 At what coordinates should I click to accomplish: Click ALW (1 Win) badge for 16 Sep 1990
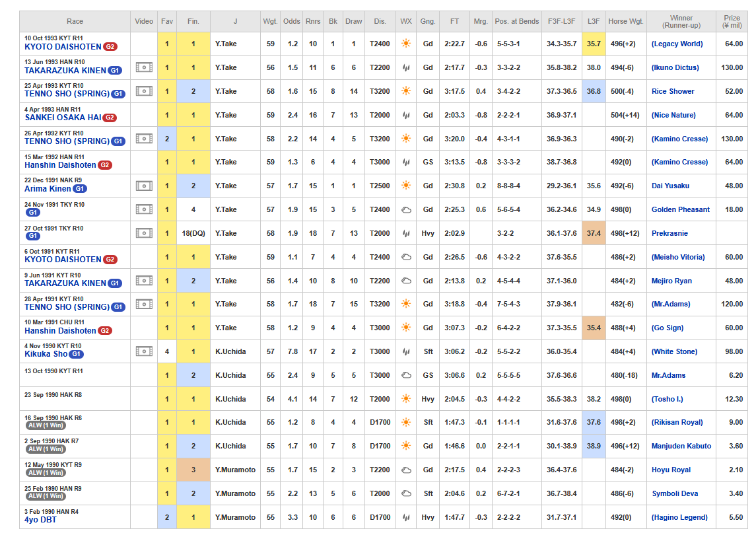(46, 425)
